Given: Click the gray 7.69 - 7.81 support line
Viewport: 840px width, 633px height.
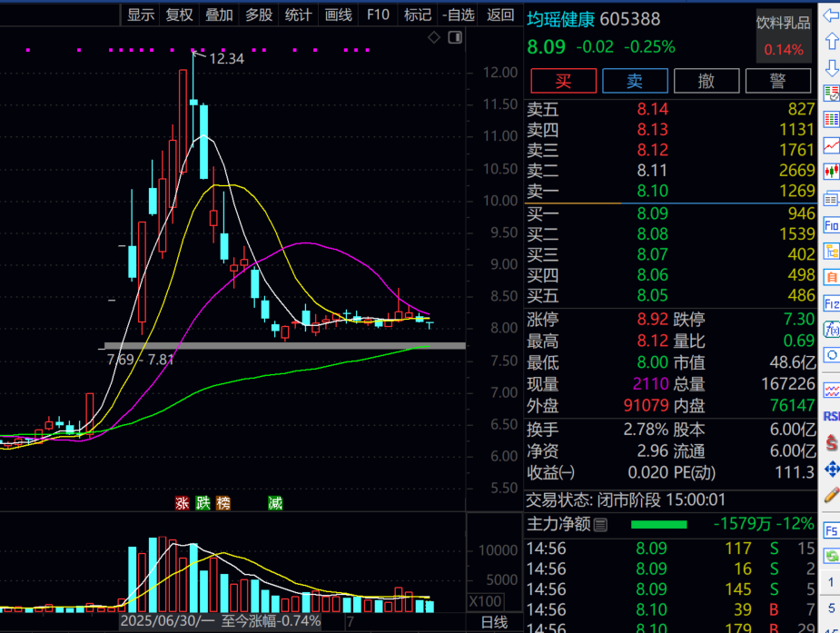Looking at the screenshot, I should tap(284, 346).
